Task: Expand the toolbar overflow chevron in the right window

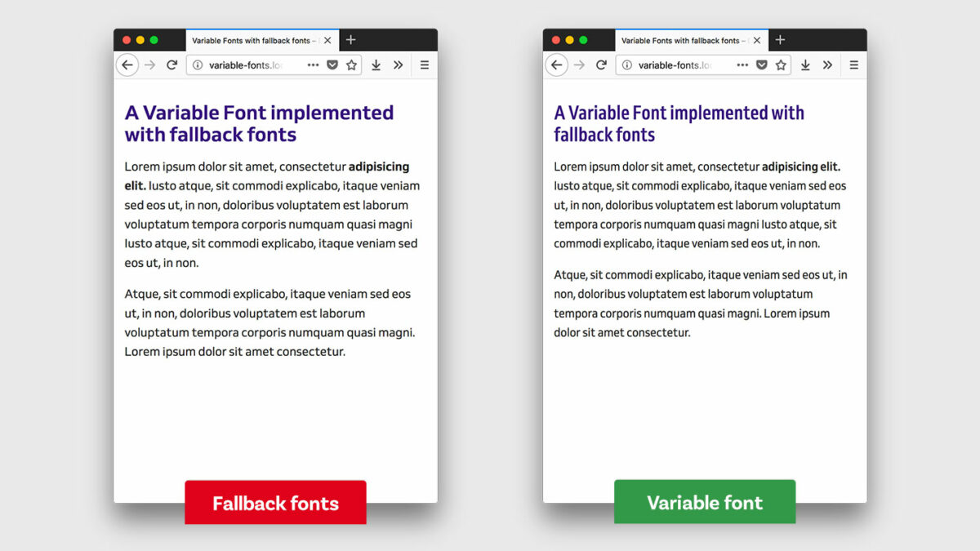Action: pos(828,64)
